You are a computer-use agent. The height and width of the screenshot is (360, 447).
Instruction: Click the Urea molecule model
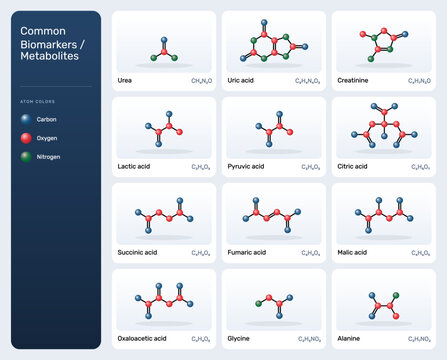point(164,49)
